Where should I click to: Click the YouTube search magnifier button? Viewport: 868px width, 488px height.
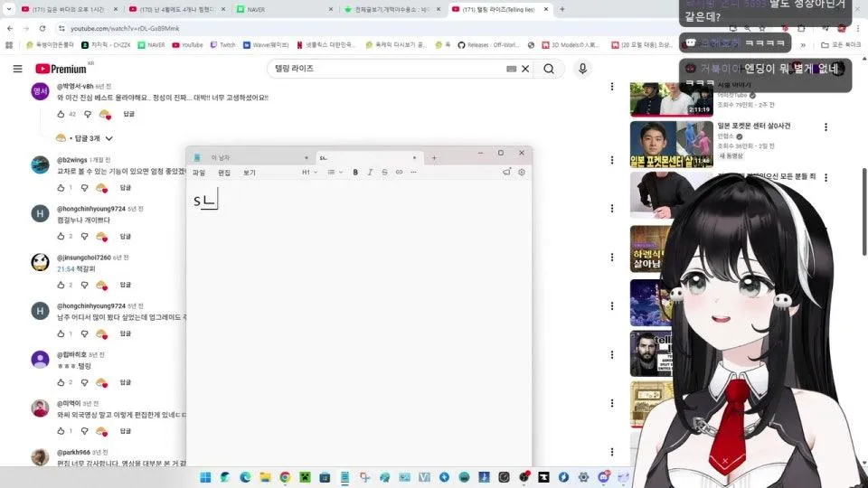tap(549, 69)
